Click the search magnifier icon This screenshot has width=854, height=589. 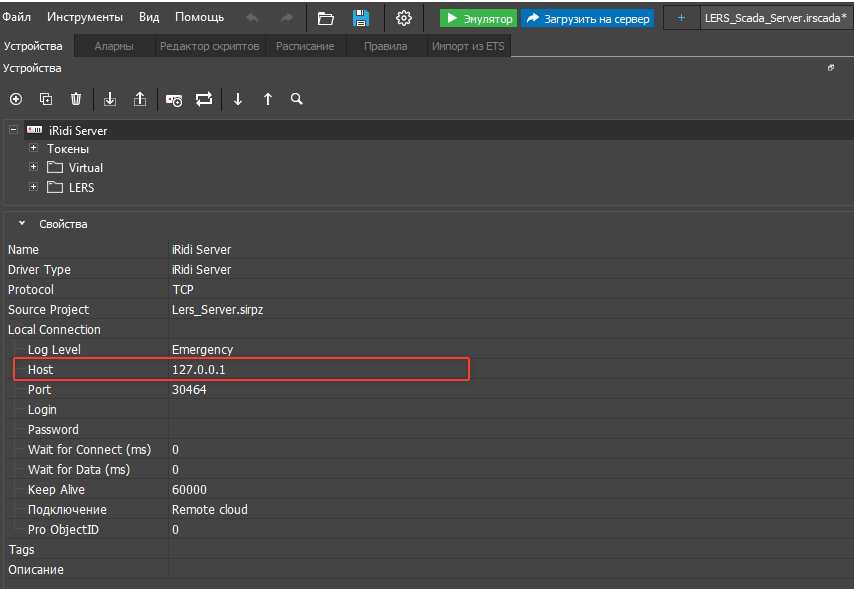[296, 99]
